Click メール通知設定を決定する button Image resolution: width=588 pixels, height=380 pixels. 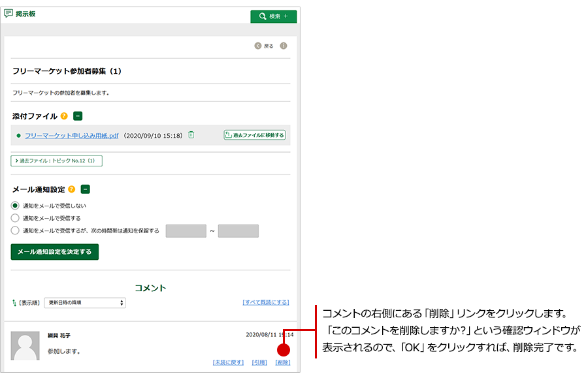coord(55,252)
